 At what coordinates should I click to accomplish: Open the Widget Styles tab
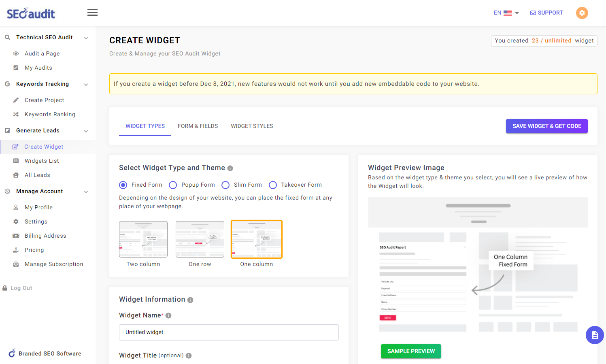[x=252, y=126]
